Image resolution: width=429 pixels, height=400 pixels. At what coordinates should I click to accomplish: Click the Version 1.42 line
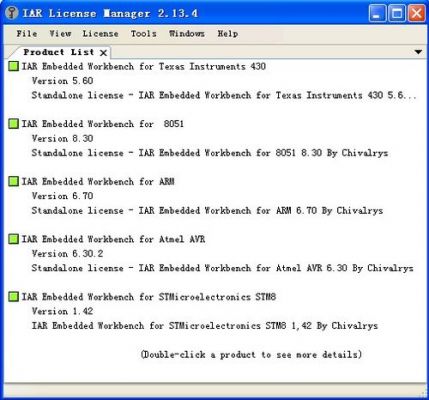click(62, 311)
